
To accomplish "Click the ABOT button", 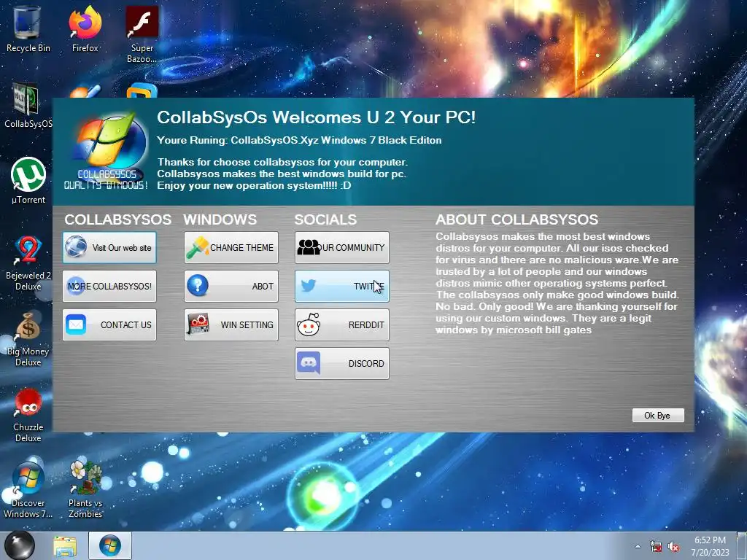I will 231,286.
